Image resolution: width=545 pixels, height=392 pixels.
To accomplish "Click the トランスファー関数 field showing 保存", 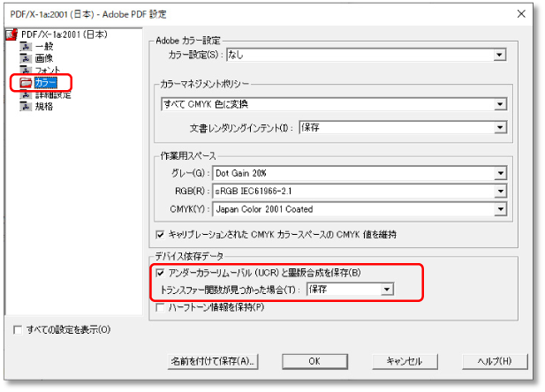I will [350, 290].
